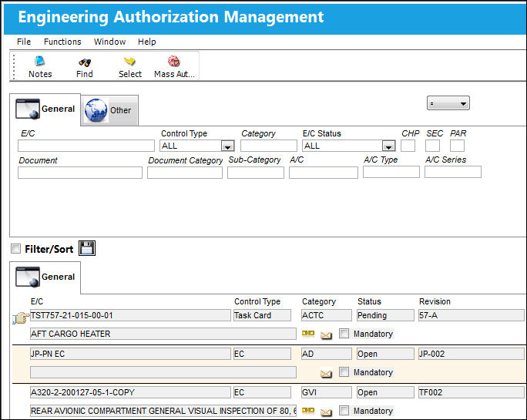
Task: Open the E/C Status dropdown
Action: (x=388, y=146)
